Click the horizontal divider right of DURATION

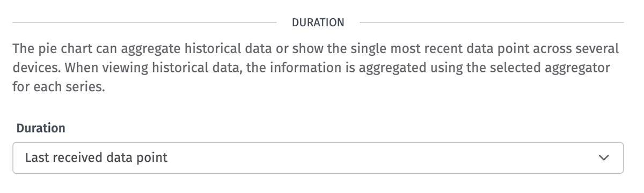pos(492,23)
